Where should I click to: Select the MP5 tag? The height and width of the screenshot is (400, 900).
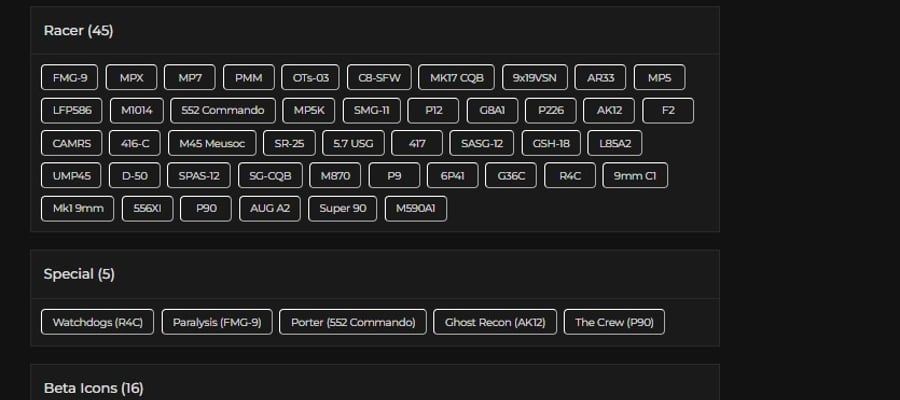pyautogui.click(x=660, y=77)
